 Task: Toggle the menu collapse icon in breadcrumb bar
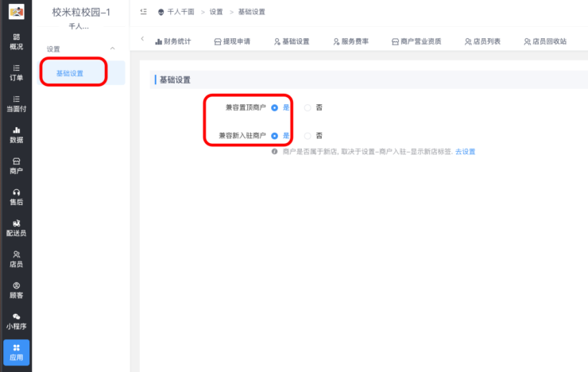click(143, 12)
